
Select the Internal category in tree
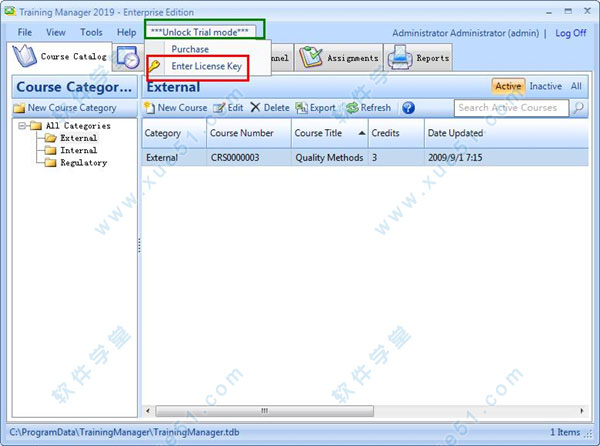click(78, 150)
